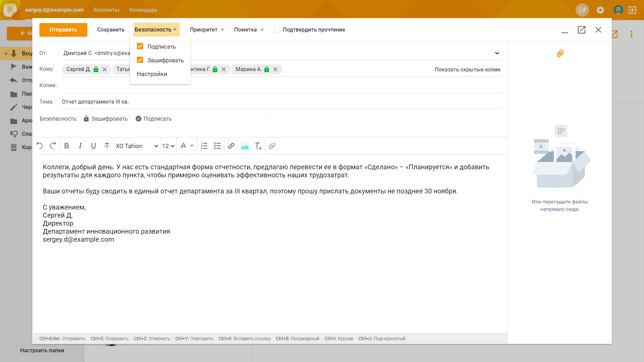Select Настройки in the security menu
644x362 pixels.
tap(152, 74)
